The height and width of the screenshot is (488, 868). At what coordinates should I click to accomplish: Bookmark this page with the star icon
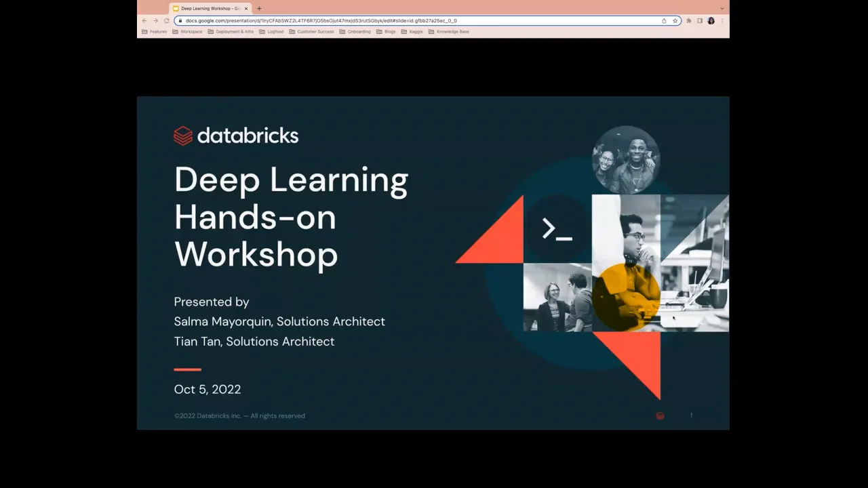click(675, 20)
